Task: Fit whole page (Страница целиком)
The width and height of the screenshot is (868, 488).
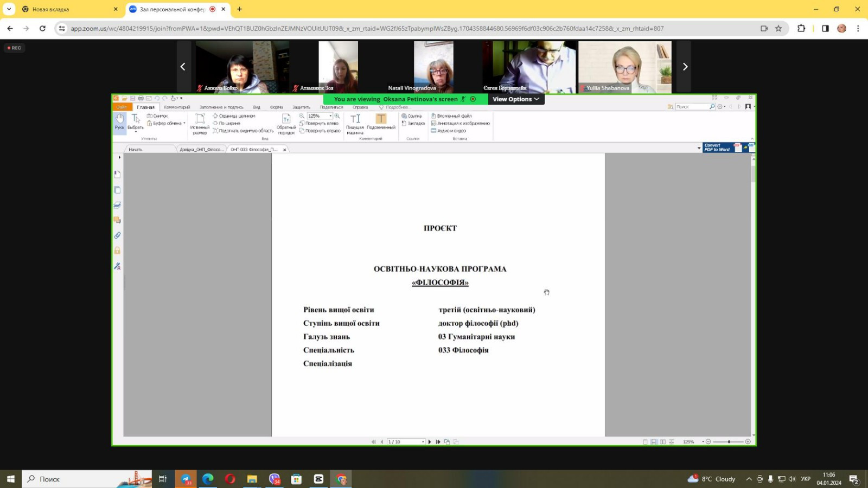Action: point(234,115)
